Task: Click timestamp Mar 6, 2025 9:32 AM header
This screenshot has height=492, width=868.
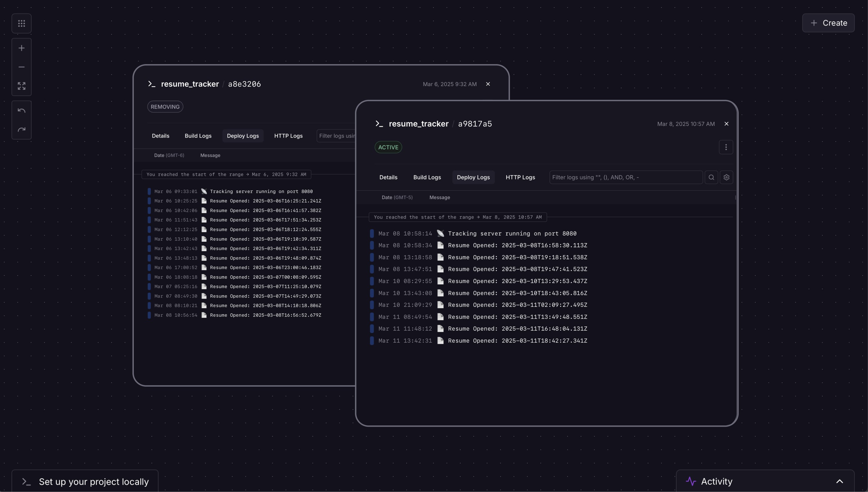Action: tap(450, 84)
